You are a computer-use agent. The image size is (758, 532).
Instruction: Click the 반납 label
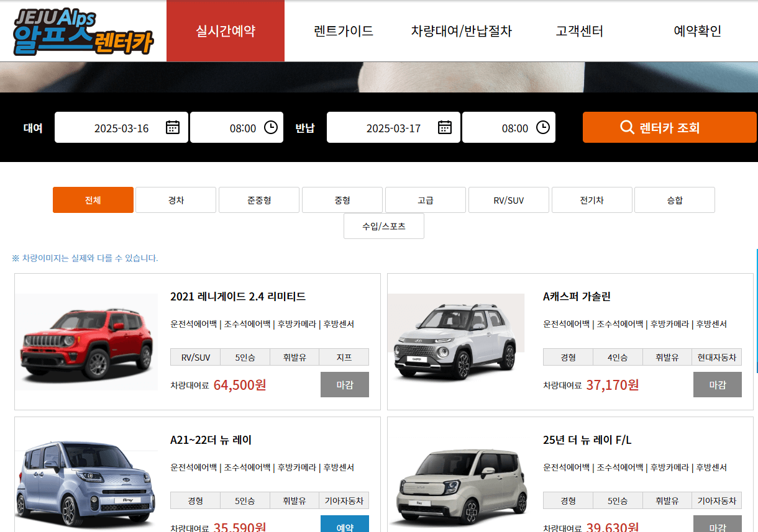pos(305,128)
